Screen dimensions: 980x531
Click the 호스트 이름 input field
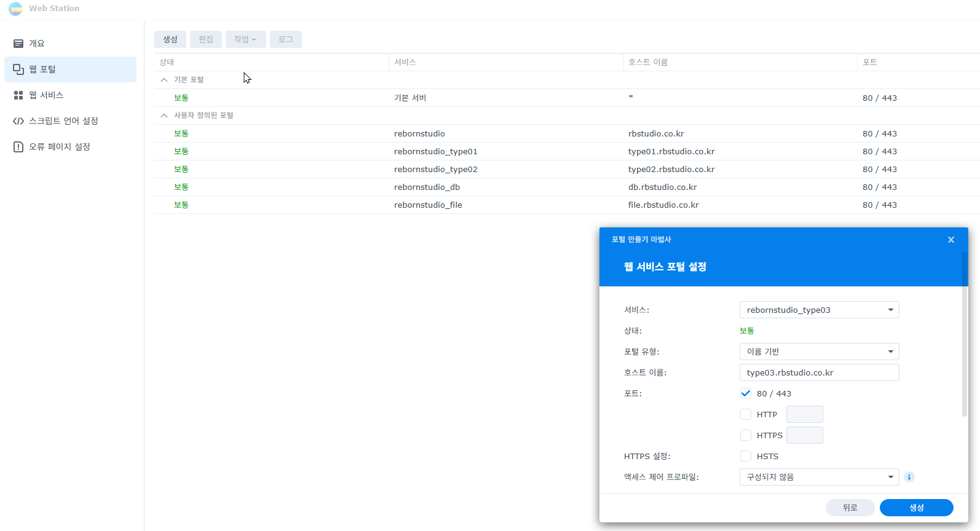(819, 372)
